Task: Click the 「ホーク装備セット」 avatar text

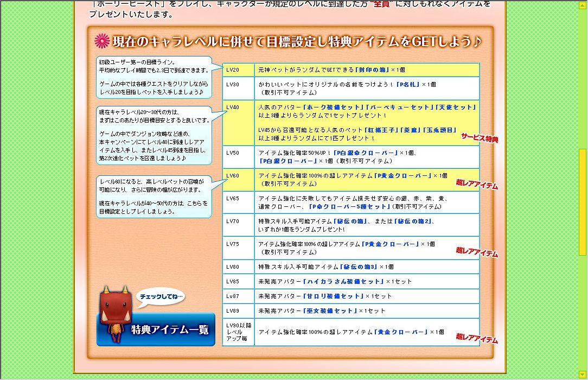Action: [x=333, y=107]
